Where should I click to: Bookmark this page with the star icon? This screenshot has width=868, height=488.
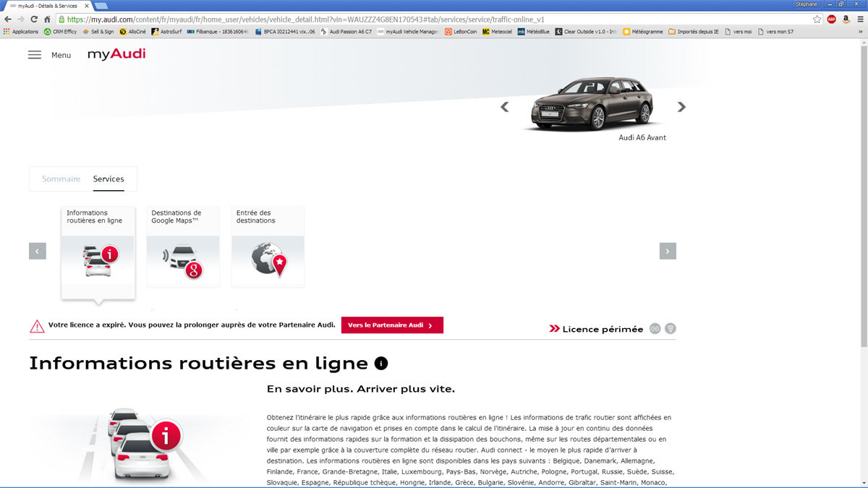817,20
